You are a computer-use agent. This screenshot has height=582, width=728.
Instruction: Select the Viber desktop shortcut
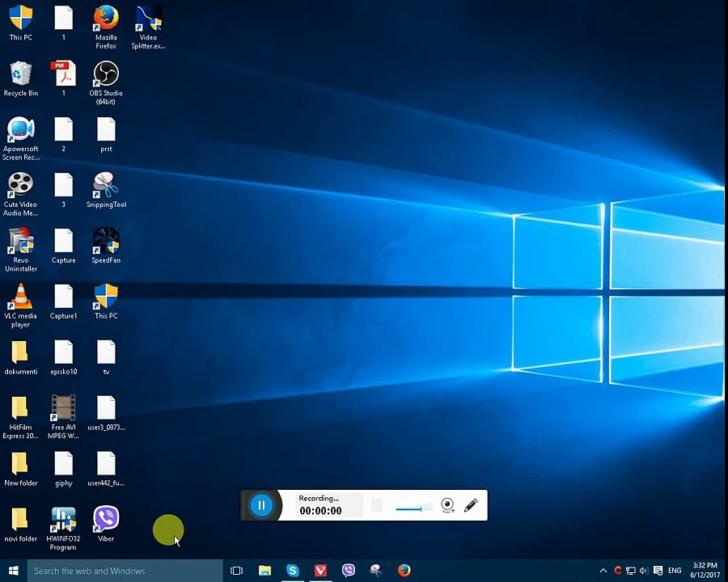106,524
